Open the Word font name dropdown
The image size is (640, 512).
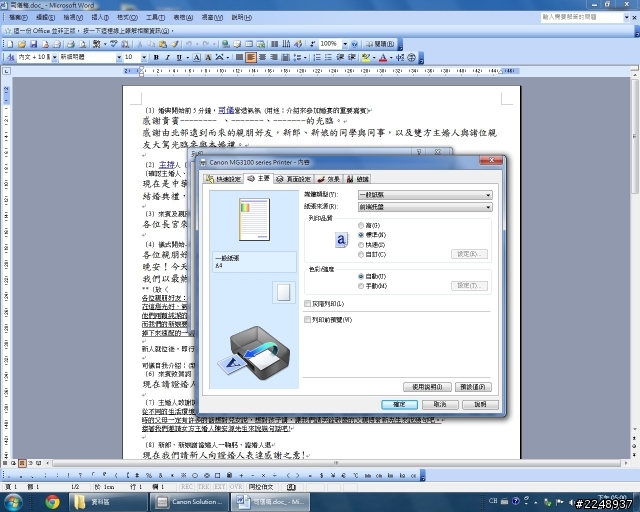(x=119, y=58)
